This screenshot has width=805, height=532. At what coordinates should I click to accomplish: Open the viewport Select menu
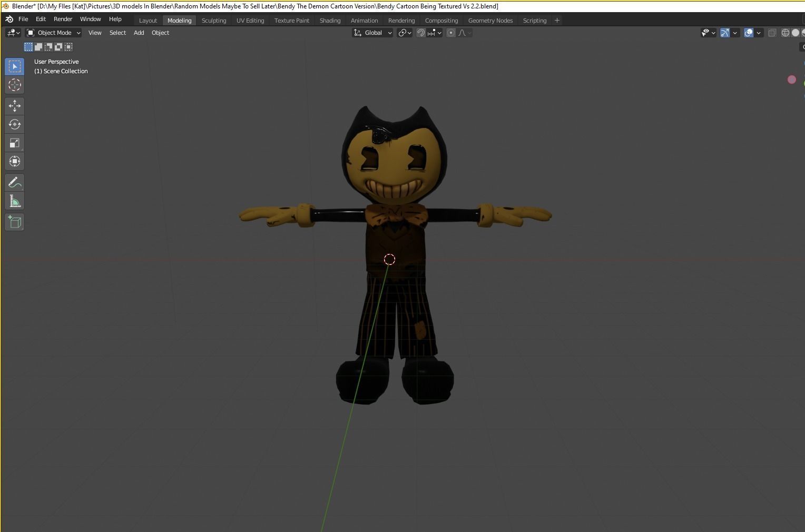[117, 33]
